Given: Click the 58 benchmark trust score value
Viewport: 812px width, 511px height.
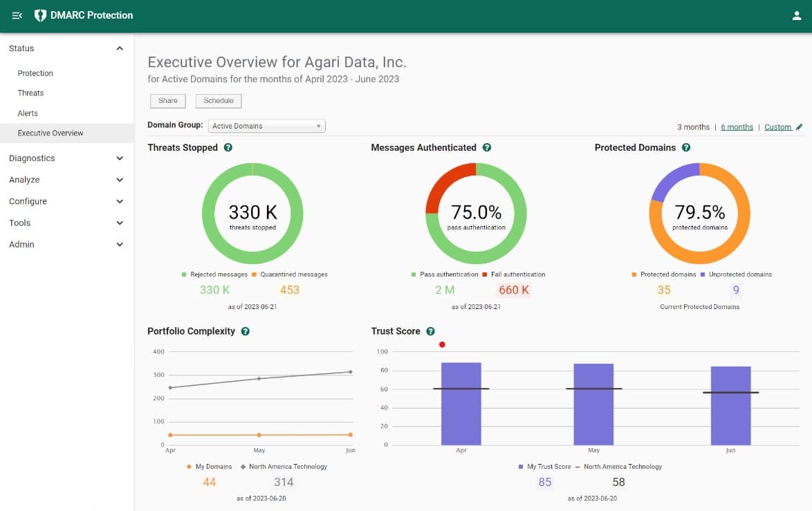Looking at the screenshot, I should pos(619,482).
